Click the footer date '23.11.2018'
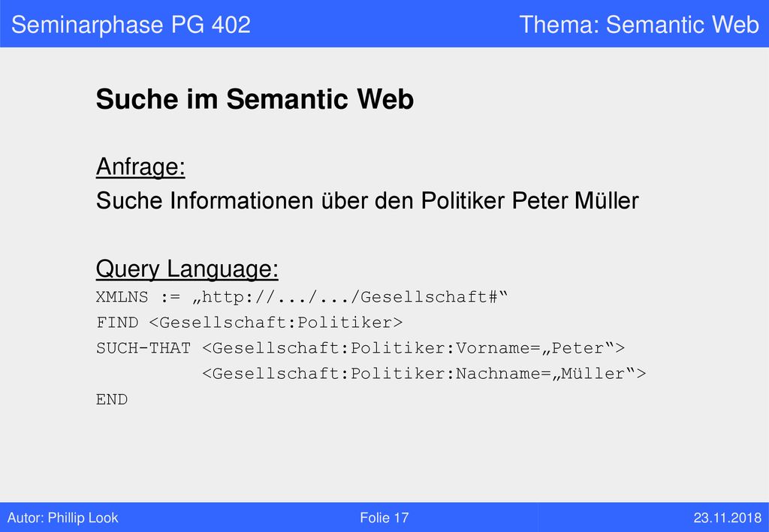769x532 pixels. coord(727,518)
